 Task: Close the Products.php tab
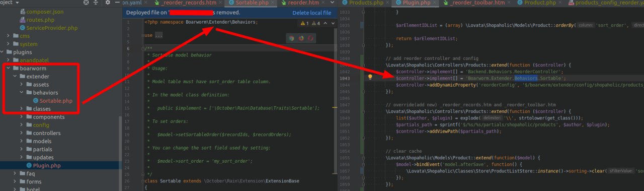pos(388,3)
